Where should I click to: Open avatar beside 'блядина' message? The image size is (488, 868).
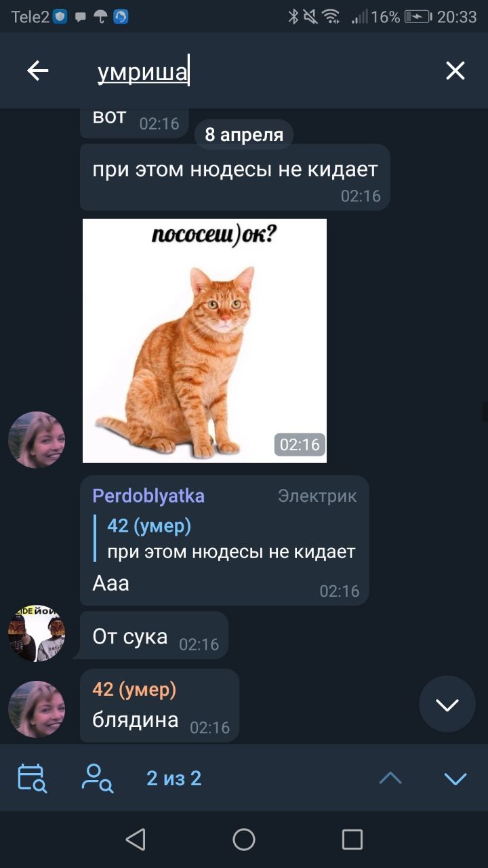tap(37, 709)
